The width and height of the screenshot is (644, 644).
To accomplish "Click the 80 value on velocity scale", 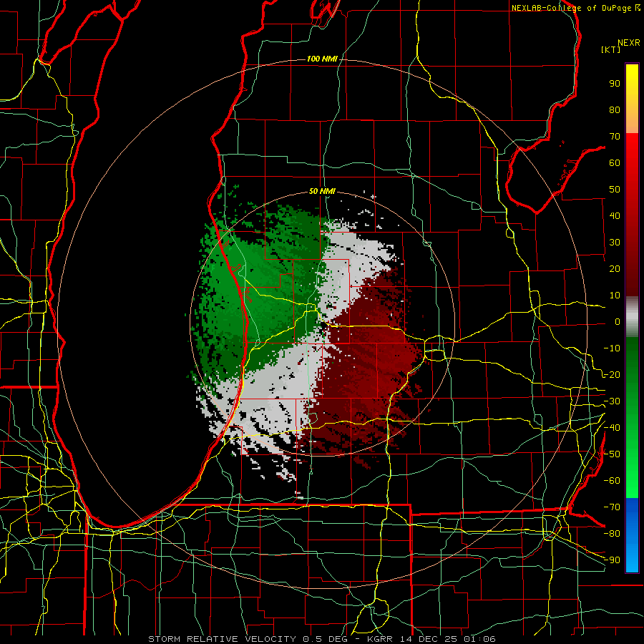I will (x=615, y=110).
